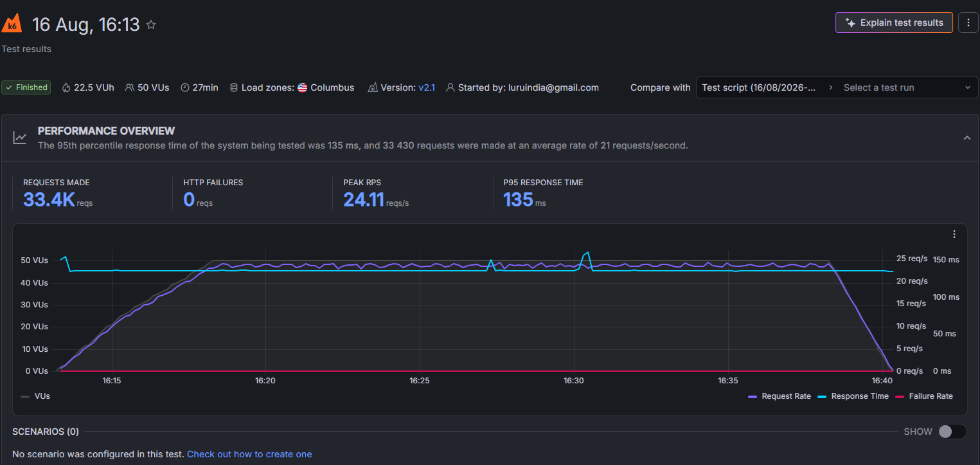Click the Requests Made 33.4K value
This screenshot has width=980, height=465.
click(x=49, y=200)
